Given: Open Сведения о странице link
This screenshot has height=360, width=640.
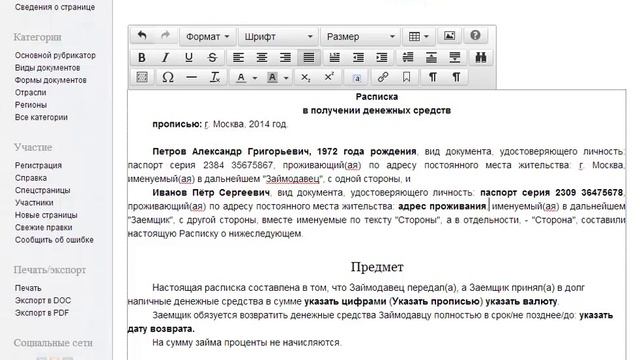Looking at the screenshot, I should coord(55,7).
